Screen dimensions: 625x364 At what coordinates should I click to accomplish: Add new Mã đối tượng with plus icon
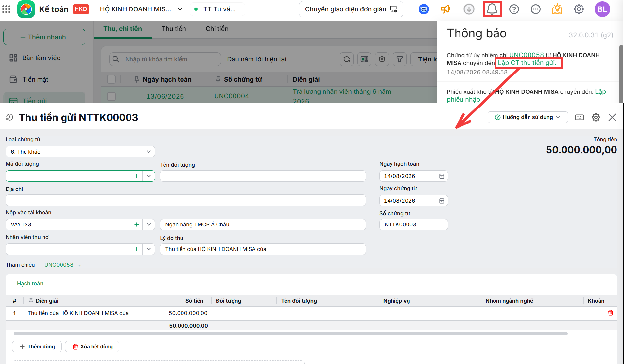click(x=137, y=176)
